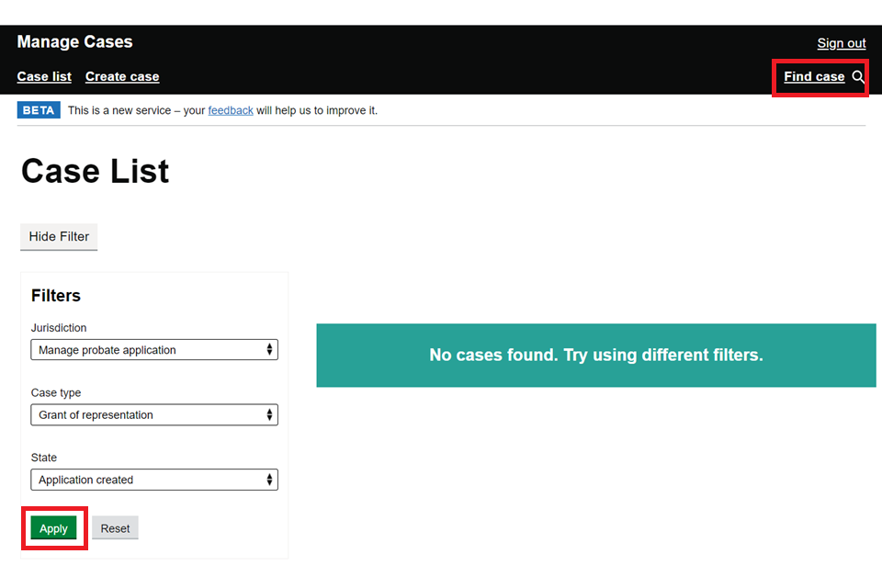Expand the State dropdown showing Application created
Viewport: 882px width, 588px height.
click(154, 480)
